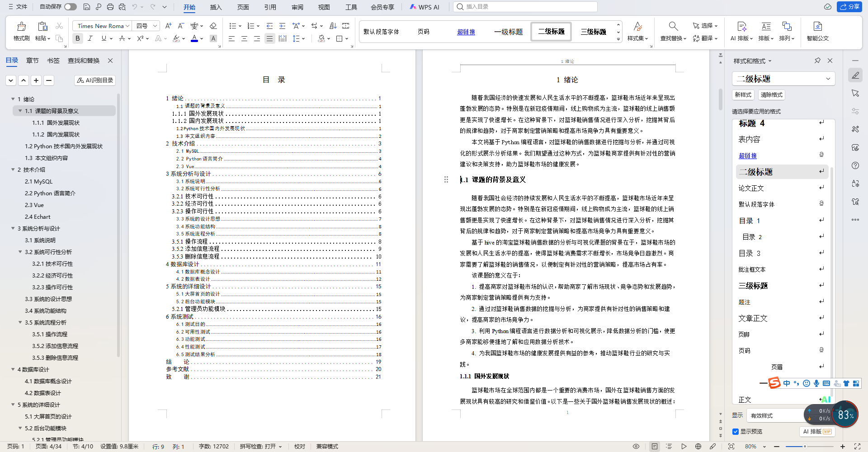Collapse the '2 技术介绍' outline node
This screenshot has width=868, height=452.
tap(13, 169)
